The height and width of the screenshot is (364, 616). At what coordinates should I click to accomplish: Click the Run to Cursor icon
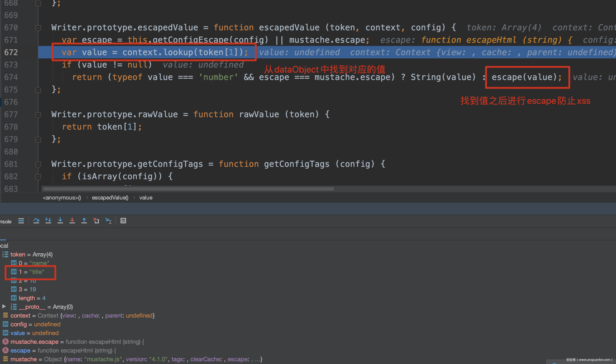[108, 221]
